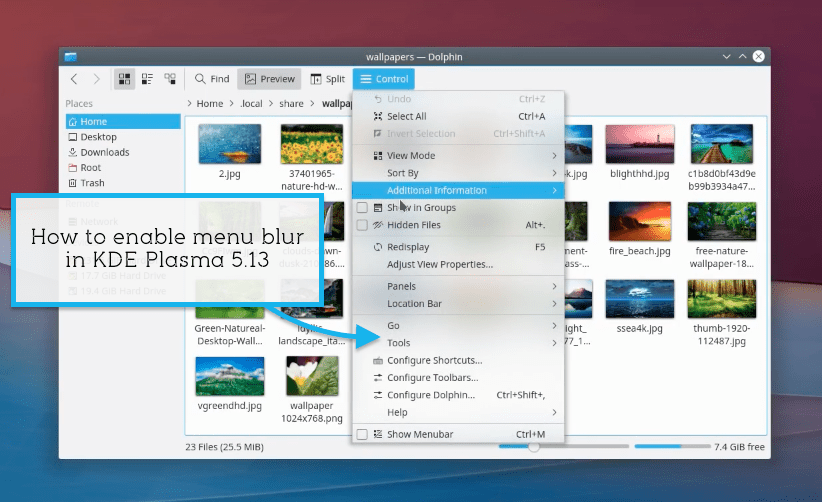The image size is (822, 502).
Task: Switch to Icons view mode
Action: point(125,79)
